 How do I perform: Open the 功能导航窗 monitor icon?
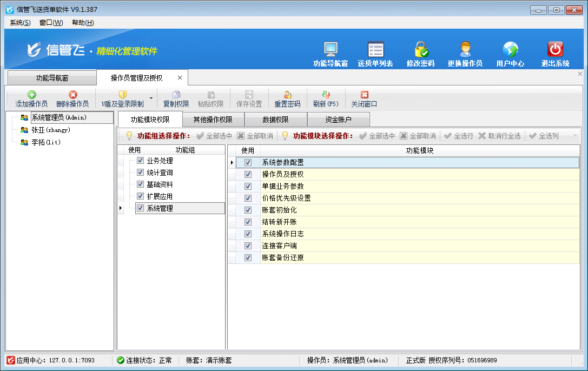click(x=331, y=50)
